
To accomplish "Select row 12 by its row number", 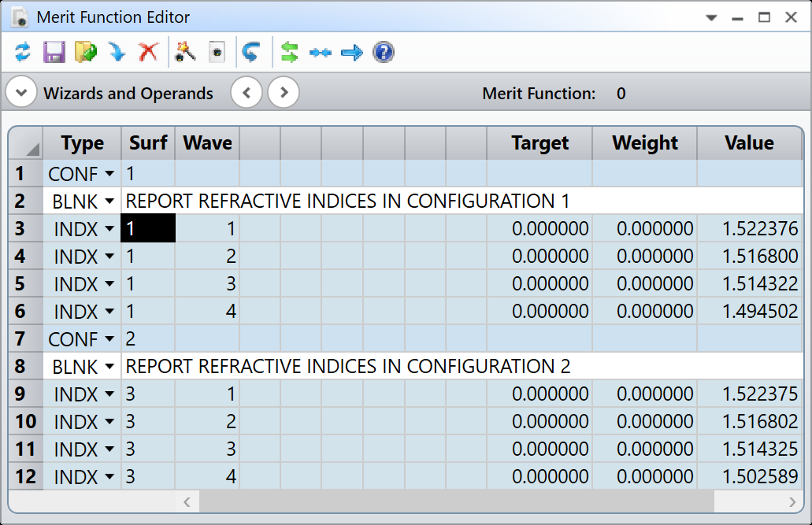I will point(25,477).
